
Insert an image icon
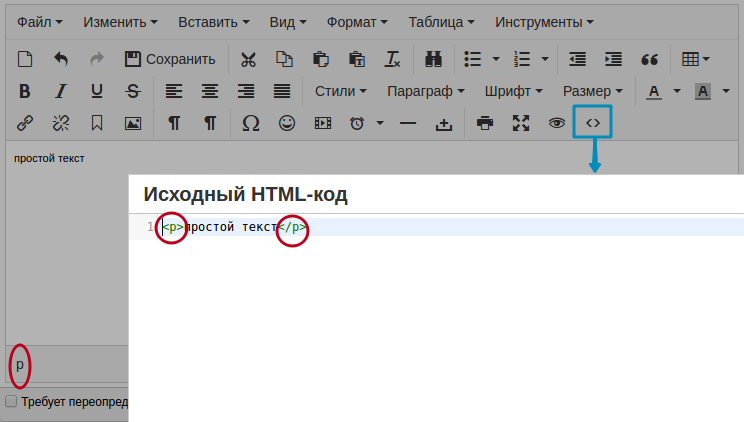click(x=133, y=123)
